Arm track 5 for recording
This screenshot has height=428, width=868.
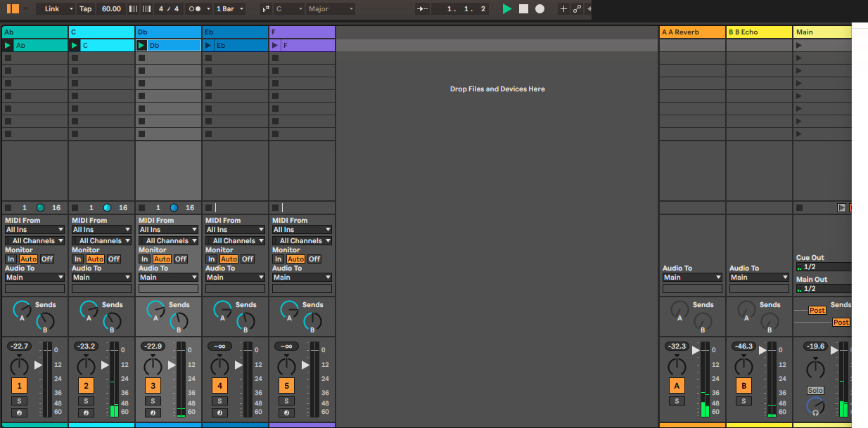[287, 413]
